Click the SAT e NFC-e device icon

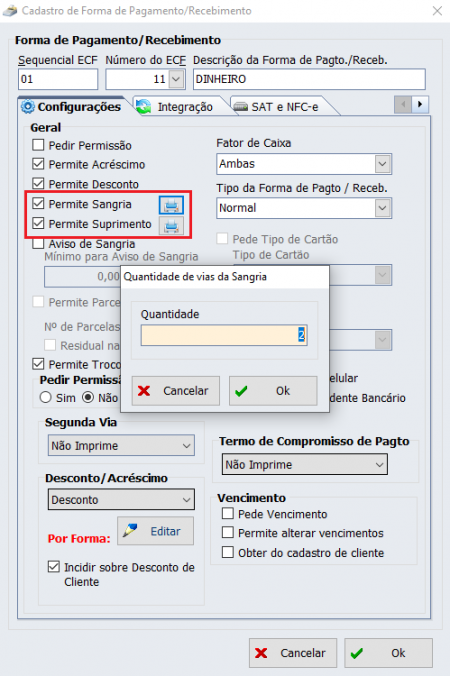coord(241,106)
